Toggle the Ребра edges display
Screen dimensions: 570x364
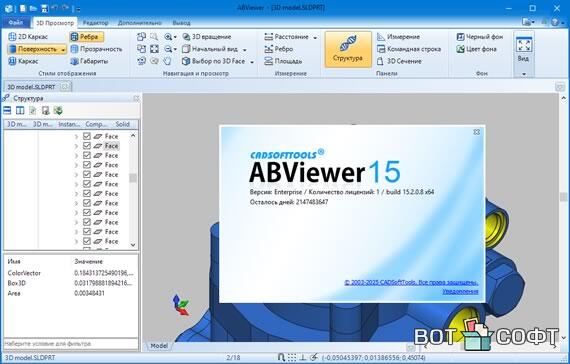click(x=86, y=37)
